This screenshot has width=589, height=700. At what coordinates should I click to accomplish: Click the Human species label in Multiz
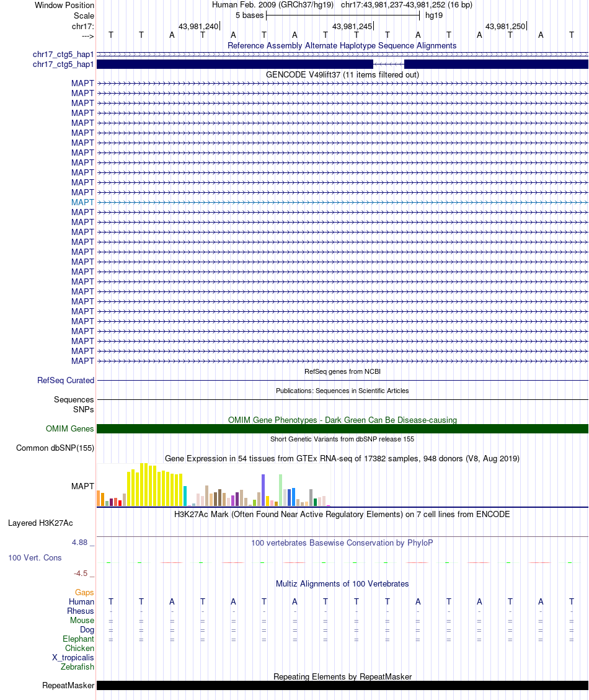coord(81,602)
